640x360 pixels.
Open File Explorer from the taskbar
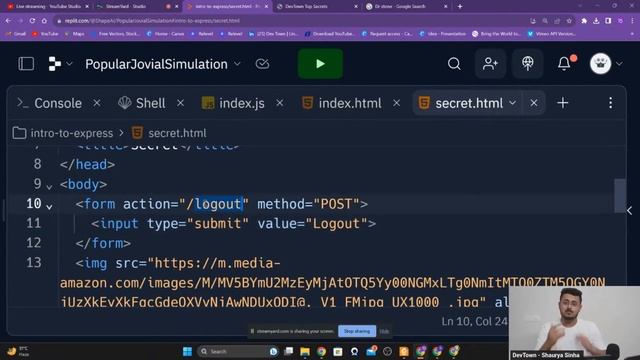point(305,351)
